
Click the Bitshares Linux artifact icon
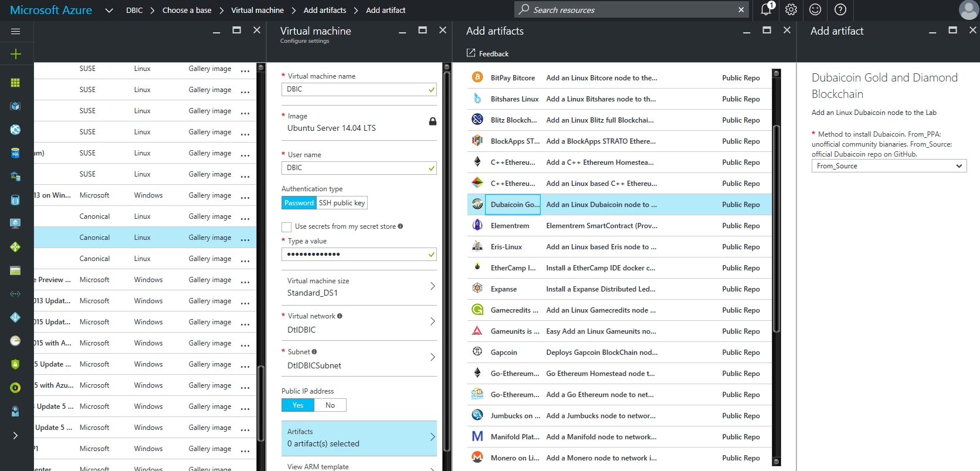click(x=477, y=99)
